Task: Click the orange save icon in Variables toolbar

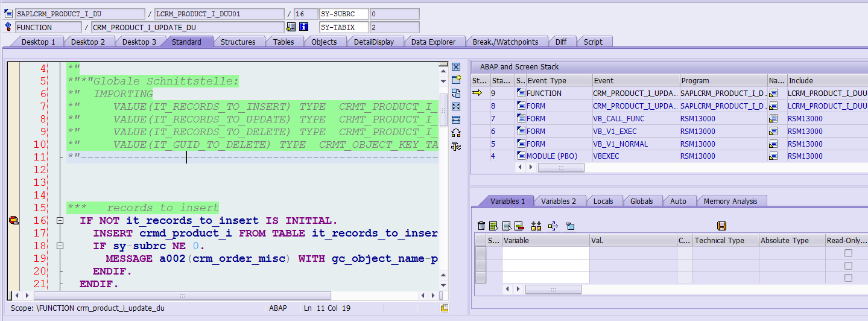Action: 721,226
